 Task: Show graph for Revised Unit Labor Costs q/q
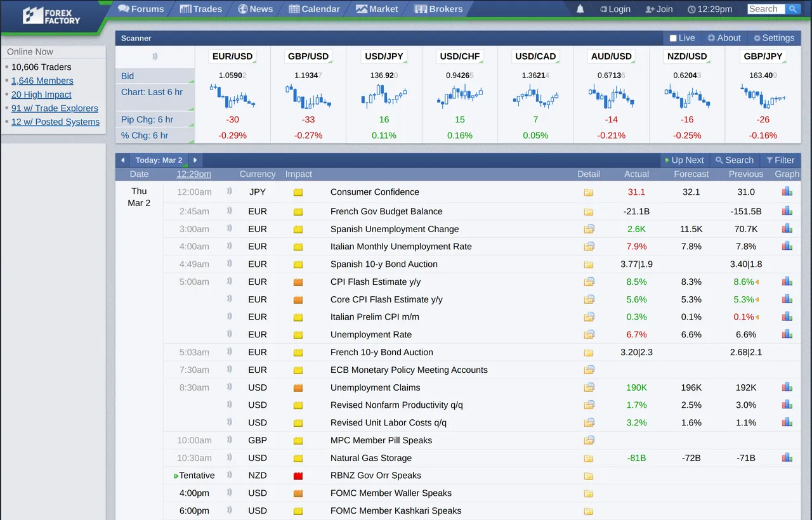tap(787, 422)
